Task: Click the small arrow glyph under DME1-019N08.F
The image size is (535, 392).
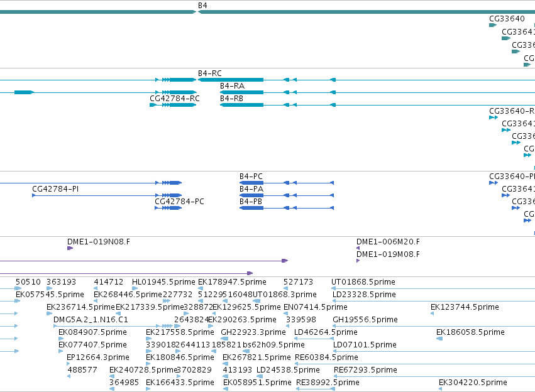Action: (70, 248)
